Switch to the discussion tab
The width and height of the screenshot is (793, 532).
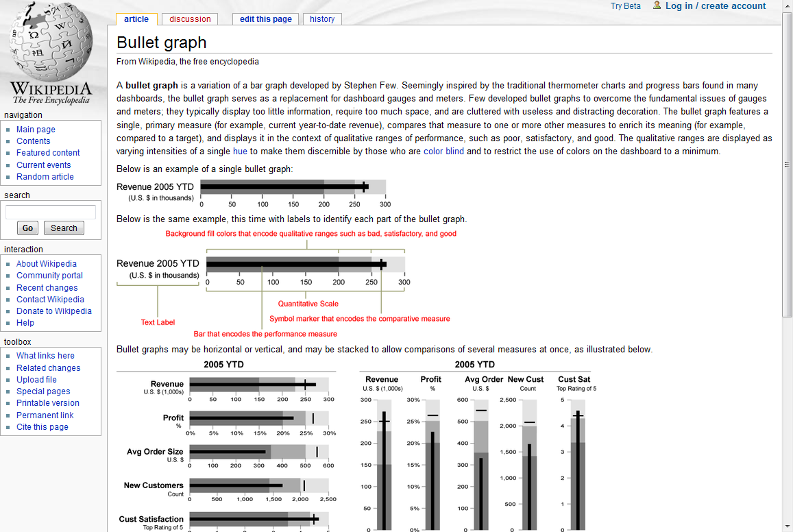click(190, 19)
